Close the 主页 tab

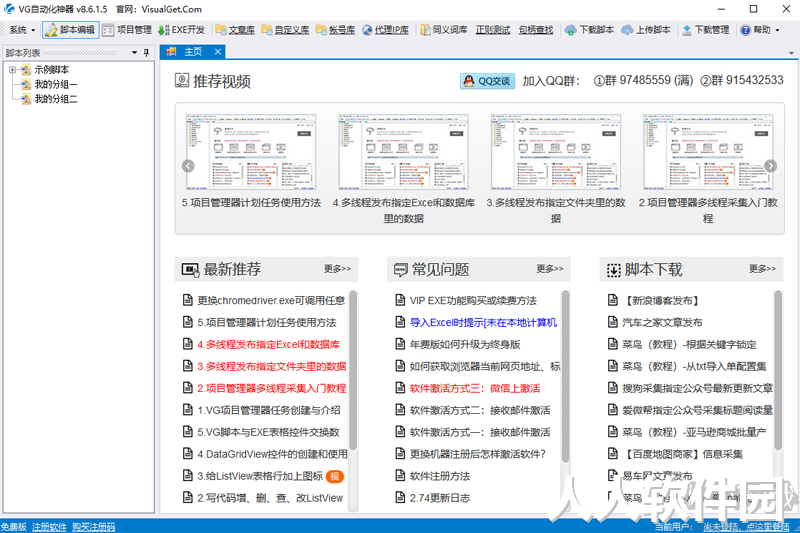[218, 52]
